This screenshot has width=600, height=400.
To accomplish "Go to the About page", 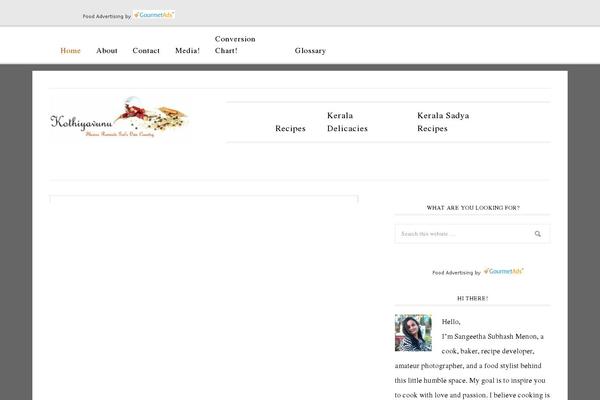I will 107,51.
